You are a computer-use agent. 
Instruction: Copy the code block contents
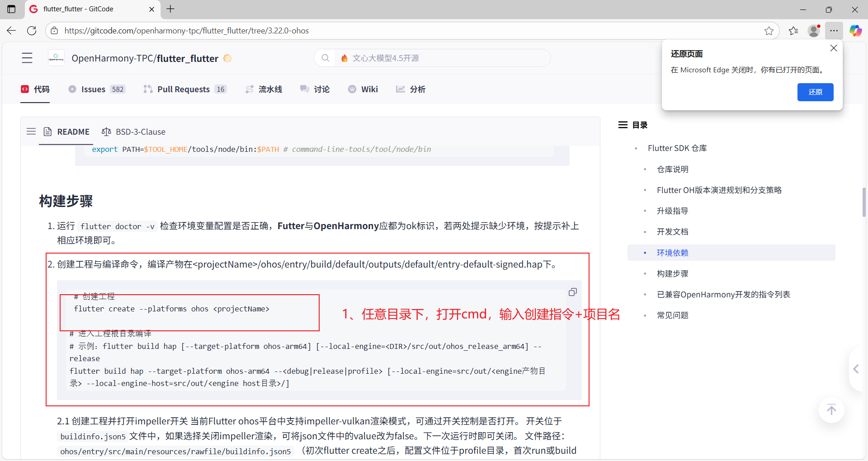(x=572, y=292)
